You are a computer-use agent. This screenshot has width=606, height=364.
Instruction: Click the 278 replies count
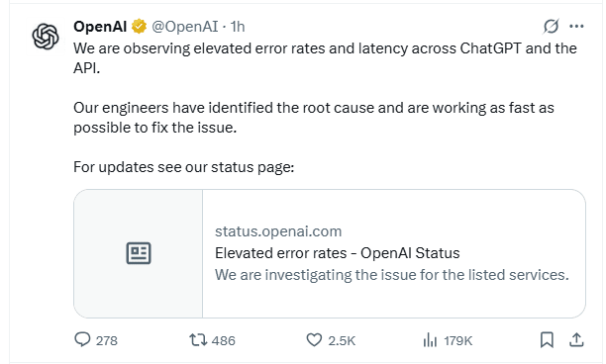click(x=107, y=341)
